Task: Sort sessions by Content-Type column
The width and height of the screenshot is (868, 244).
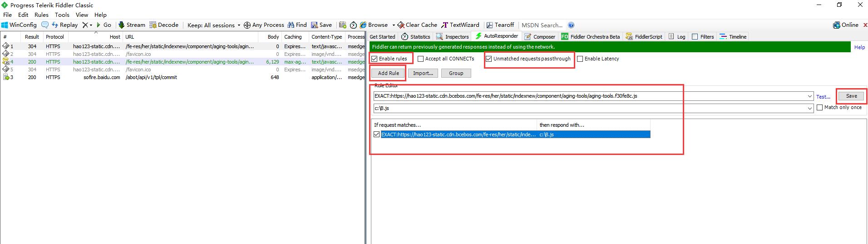Action: point(327,37)
